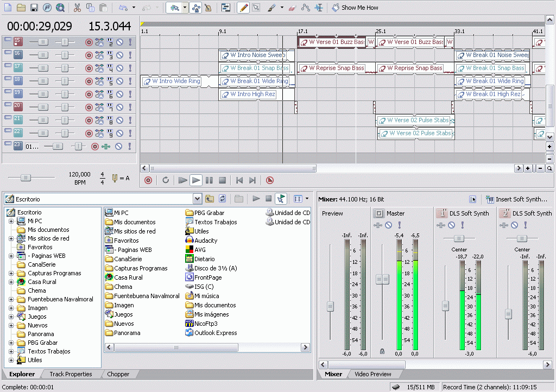
Task: Click the Refresh icon in the Explorer panel
Action: pos(223,198)
